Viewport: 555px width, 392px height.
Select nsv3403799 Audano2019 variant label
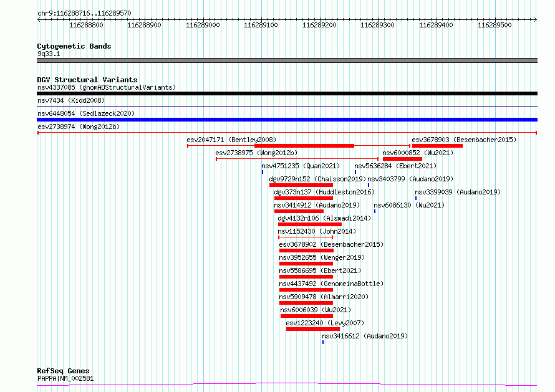(410, 179)
